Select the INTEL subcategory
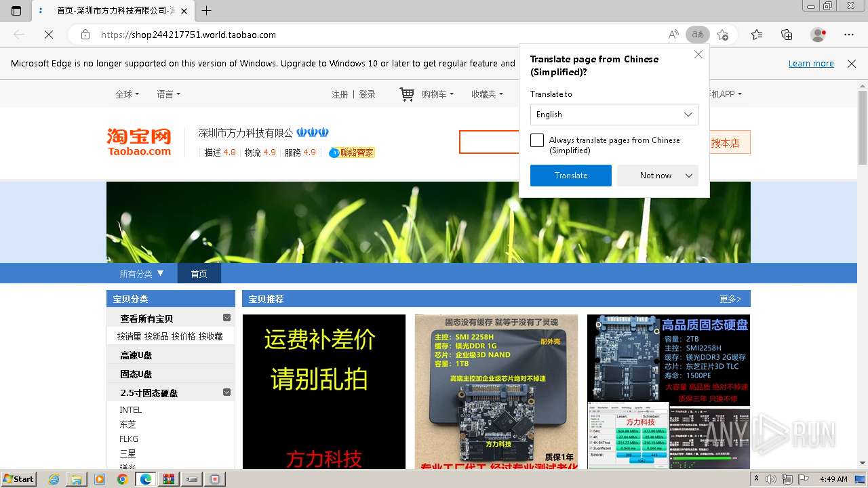This screenshot has width=868, height=488. [x=131, y=410]
